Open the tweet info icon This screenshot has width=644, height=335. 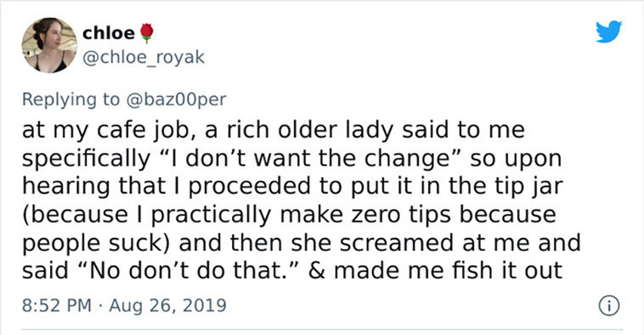pos(608,306)
